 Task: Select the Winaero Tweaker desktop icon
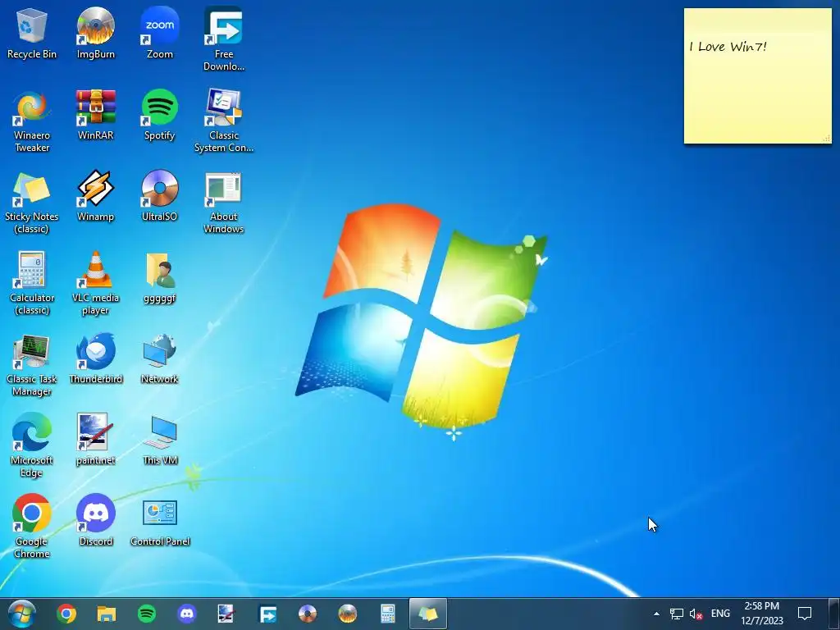pos(32,121)
